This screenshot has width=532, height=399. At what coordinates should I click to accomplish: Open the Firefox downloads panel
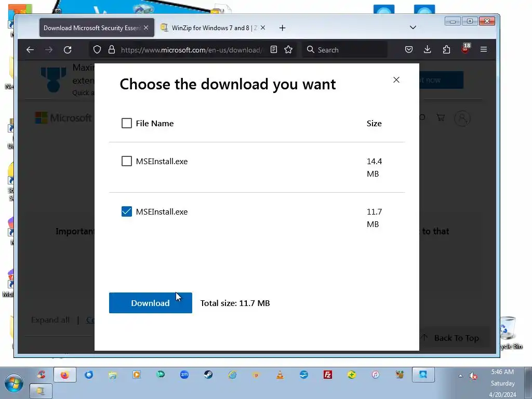point(428,50)
